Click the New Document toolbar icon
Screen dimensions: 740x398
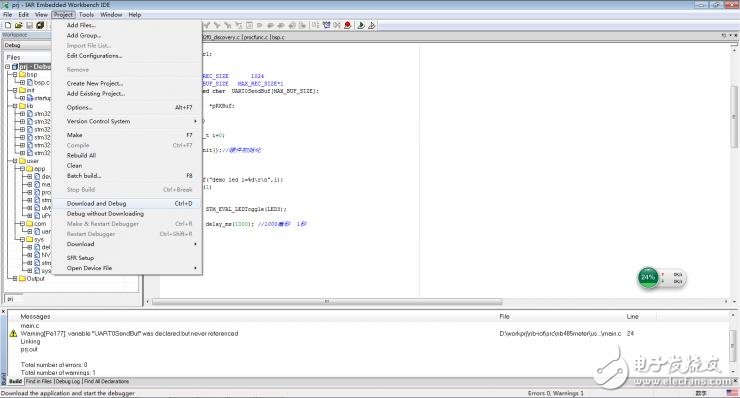pyautogui.click(x=8, y=25)
